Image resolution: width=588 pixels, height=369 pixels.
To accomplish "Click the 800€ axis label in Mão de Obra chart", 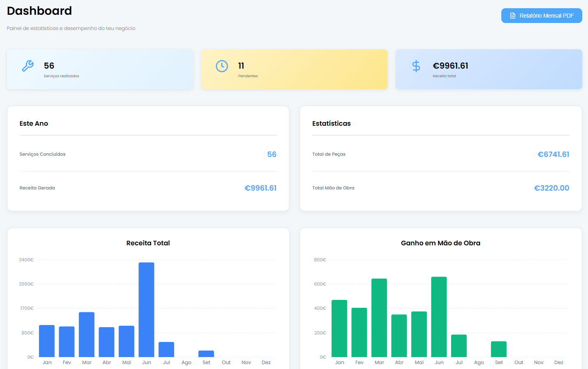I will coord(320,260).
